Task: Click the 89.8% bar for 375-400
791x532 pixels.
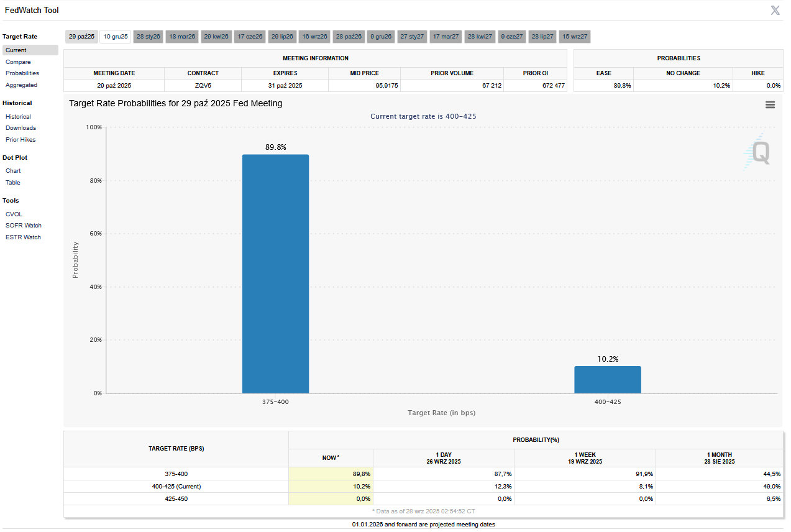Action: [275, 273]
